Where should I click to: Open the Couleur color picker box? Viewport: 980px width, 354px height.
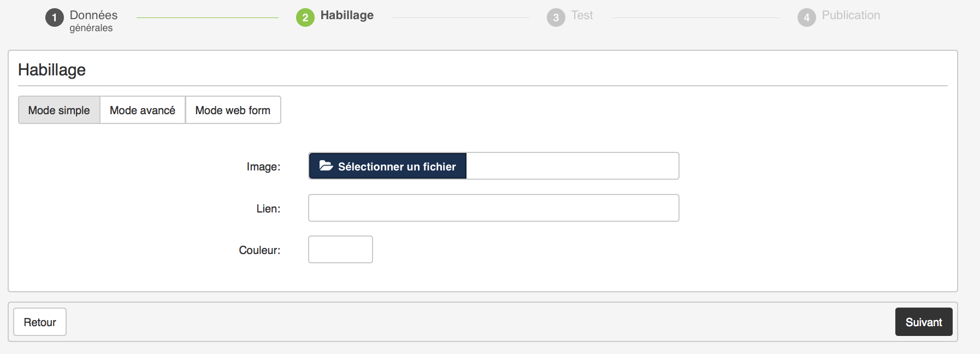[x=340, y=250]
